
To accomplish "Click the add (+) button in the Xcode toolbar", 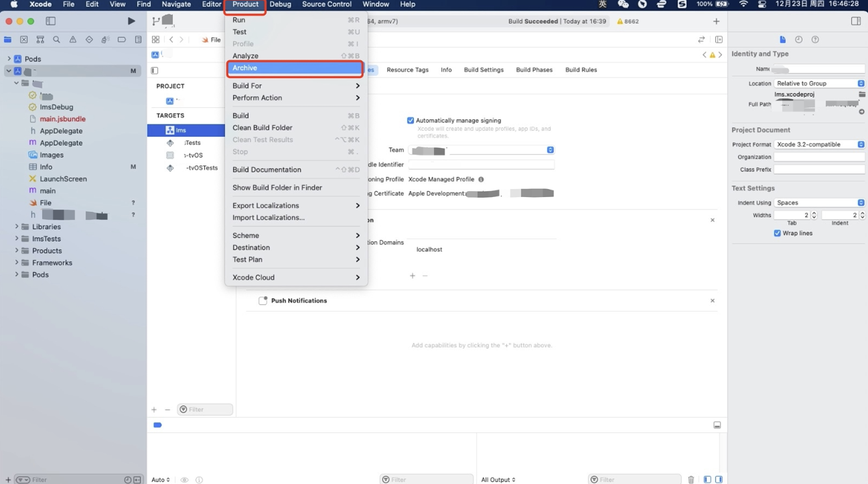I will click(x=716, y=21).
